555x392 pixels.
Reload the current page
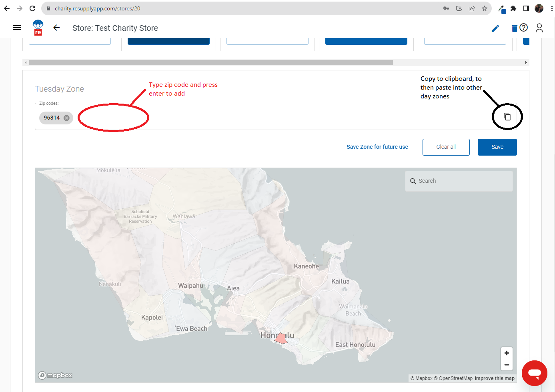32,8
